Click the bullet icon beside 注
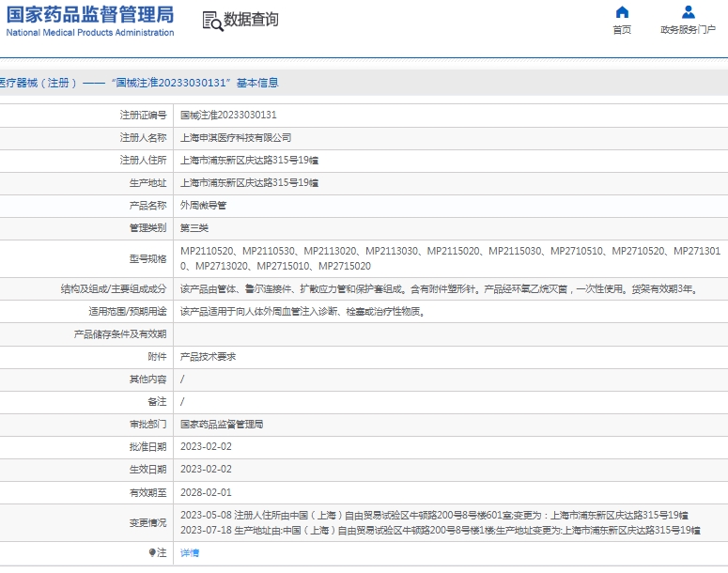 point(152,552)
